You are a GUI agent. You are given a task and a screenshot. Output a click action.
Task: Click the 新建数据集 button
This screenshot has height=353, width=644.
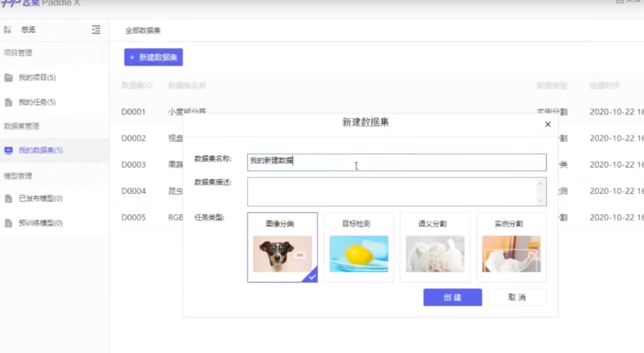click(x=153, y=57)
